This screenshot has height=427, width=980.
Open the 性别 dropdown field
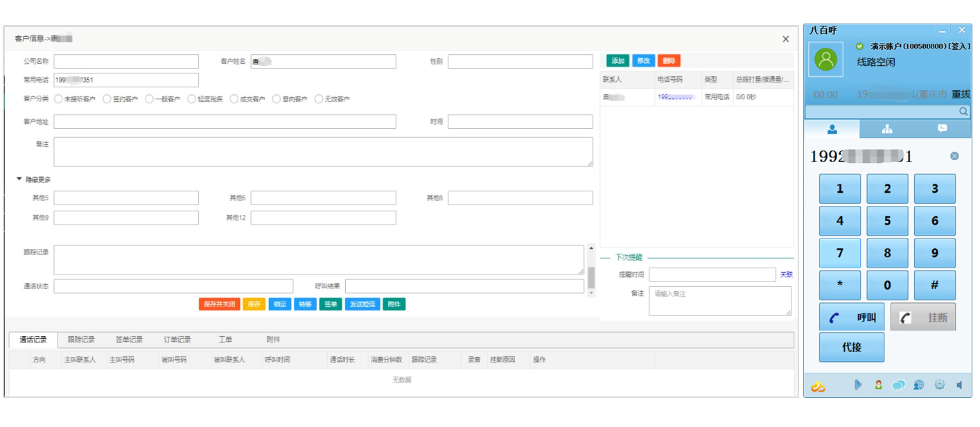[520, 62]
